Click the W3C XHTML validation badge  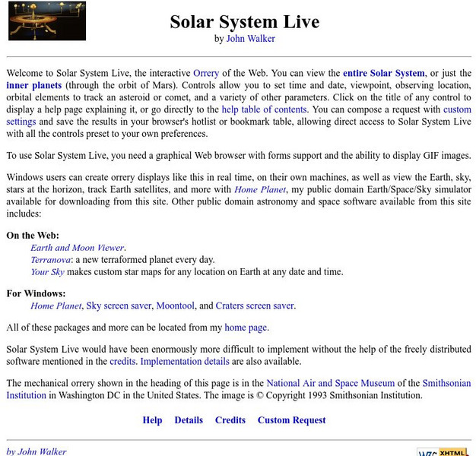(443, 452)
